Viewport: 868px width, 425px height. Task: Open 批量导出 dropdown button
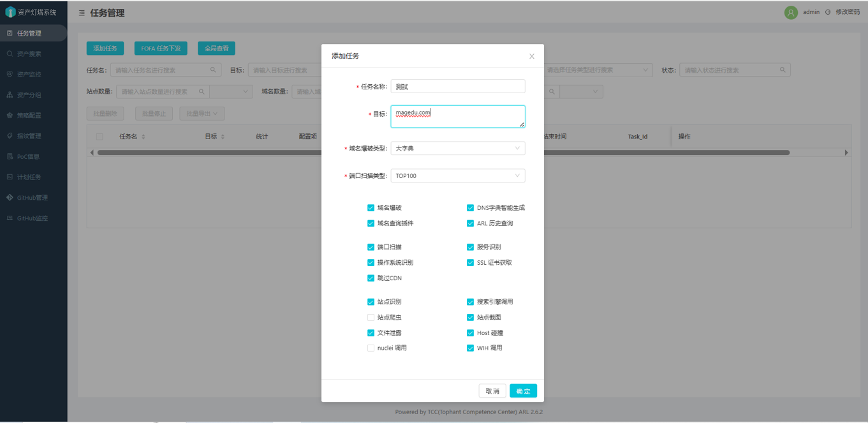pos(202,114)
